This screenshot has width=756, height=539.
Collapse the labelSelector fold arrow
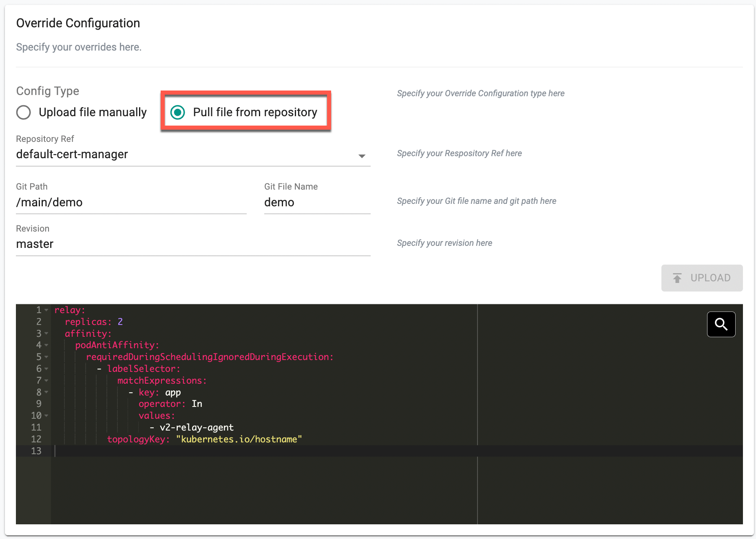tap(46, 369)
